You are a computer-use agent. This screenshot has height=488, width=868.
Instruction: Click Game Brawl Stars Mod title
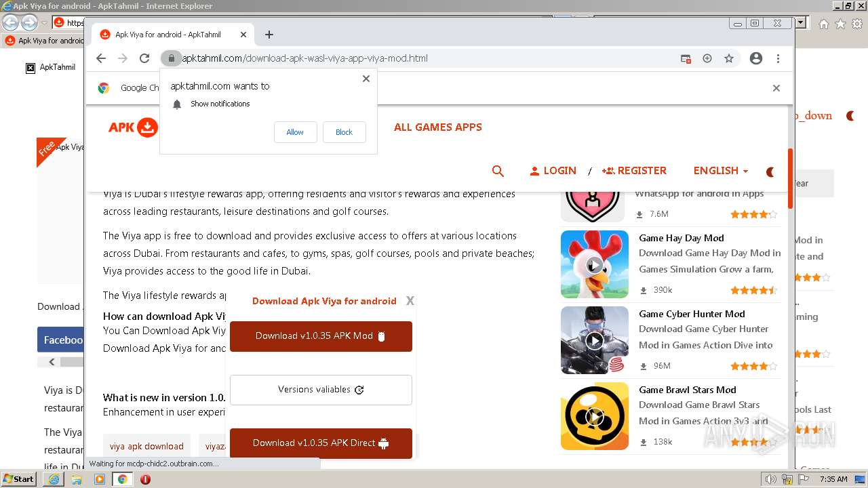[x=687, y=390]
